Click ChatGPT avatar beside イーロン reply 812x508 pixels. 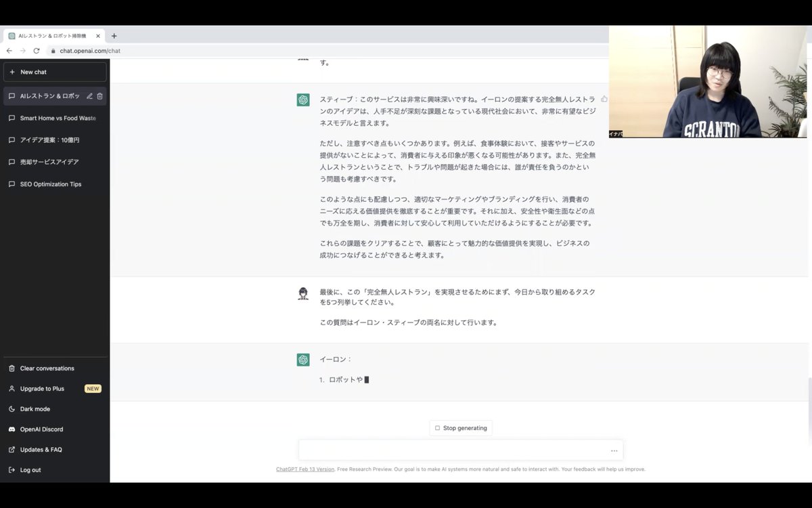coord(303,360)
